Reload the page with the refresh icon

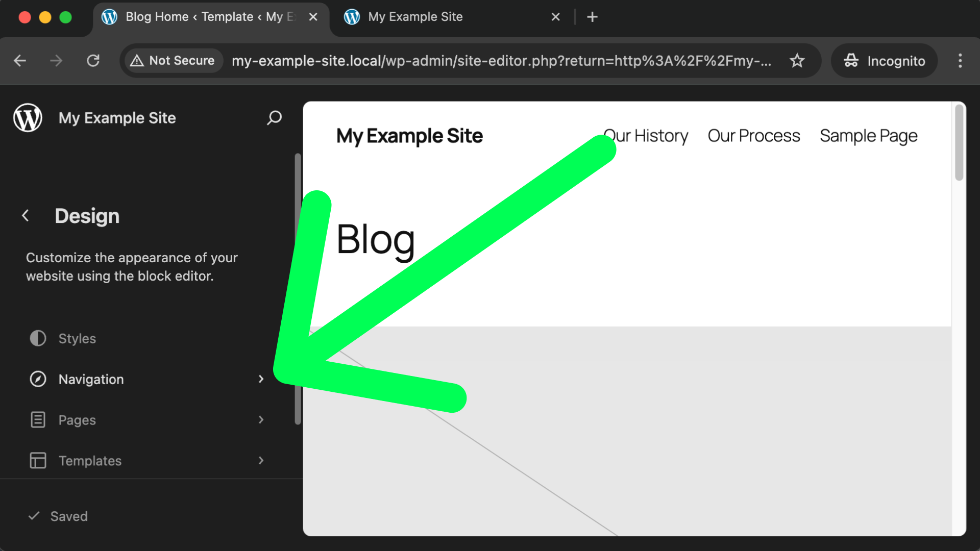(93, 61)
